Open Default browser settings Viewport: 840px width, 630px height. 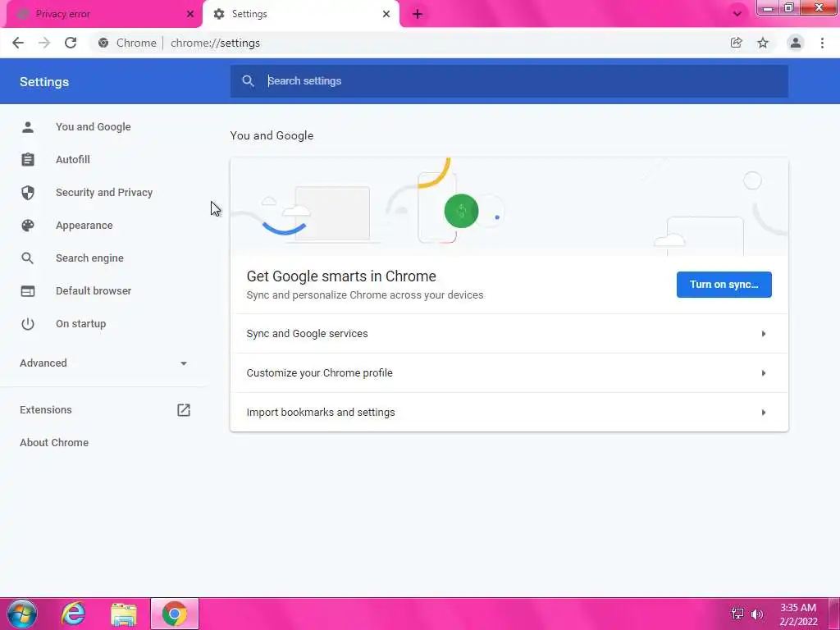(x=94, y=291)
